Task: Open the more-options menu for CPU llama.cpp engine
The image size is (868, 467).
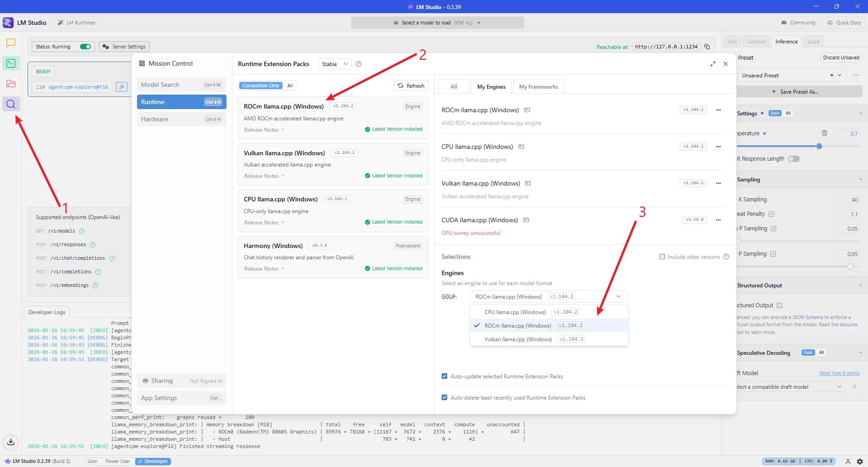Action: (x=718, y=147)
